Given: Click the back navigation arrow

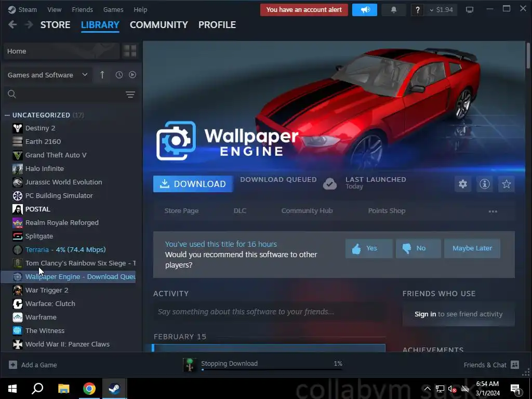Looking at the screenshot, I should coord(12,24).
